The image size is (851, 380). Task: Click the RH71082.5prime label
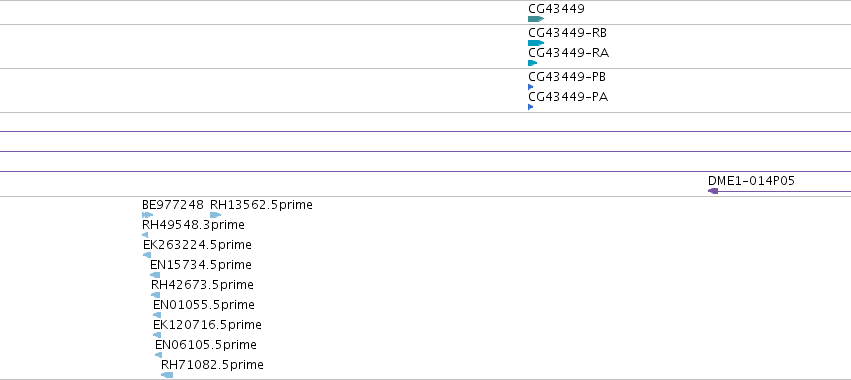click(x=212, y=365)
